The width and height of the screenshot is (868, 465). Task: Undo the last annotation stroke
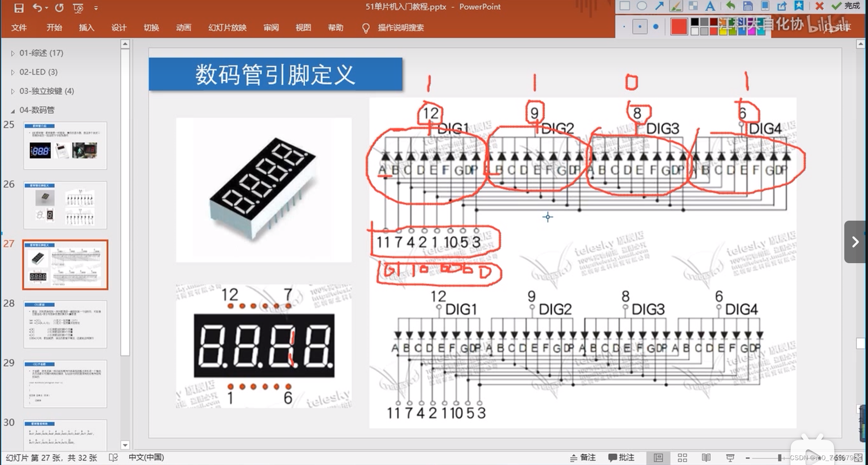click(730, 6)
